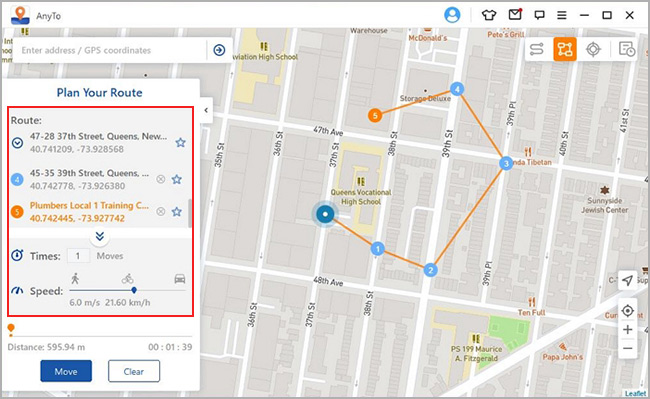The width and height of the screenshot is (650, 399).
Task: Click the Ten Full restaurant map label
Action: pos(531,312)
